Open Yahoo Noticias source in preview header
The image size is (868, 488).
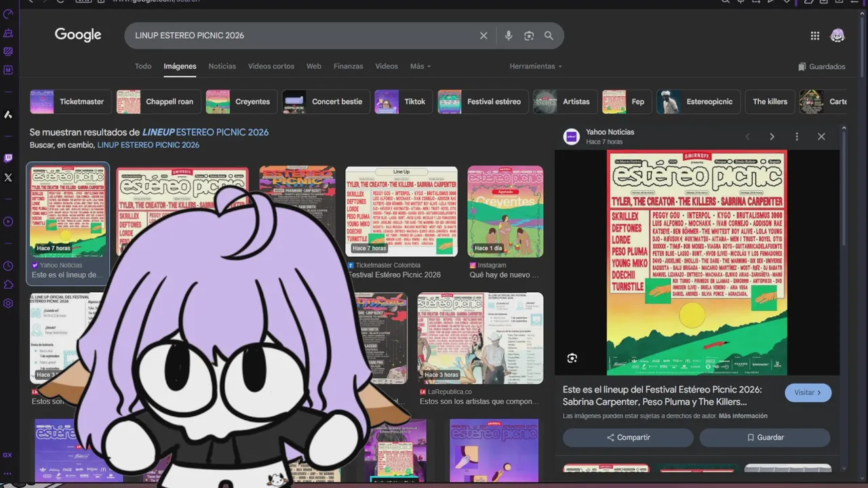(x=610, y=132)
